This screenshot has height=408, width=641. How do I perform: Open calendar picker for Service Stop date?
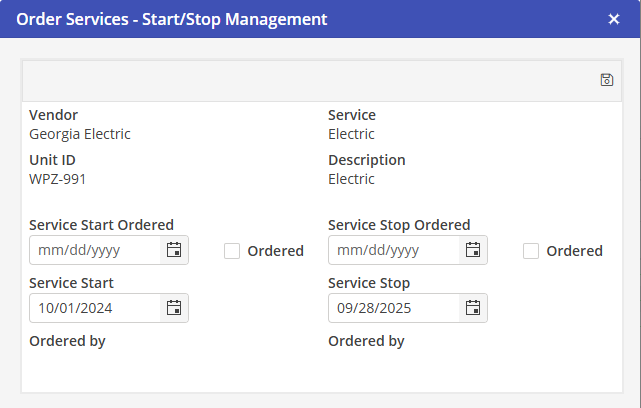473,308
